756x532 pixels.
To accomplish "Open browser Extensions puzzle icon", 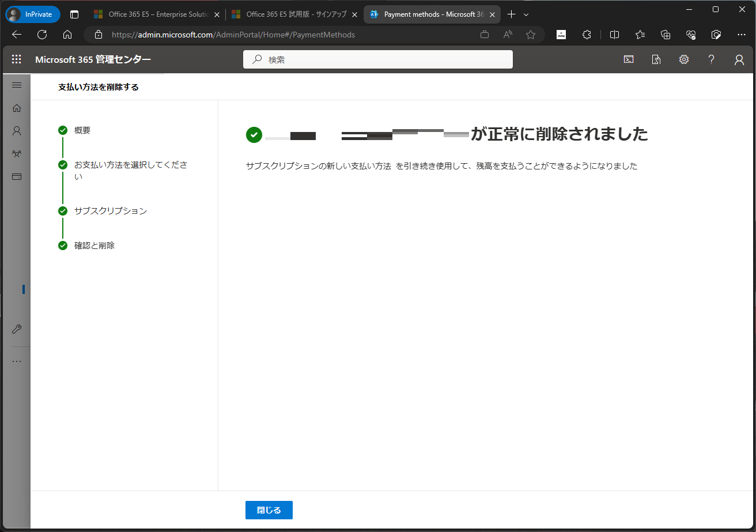I will [587, 35].
